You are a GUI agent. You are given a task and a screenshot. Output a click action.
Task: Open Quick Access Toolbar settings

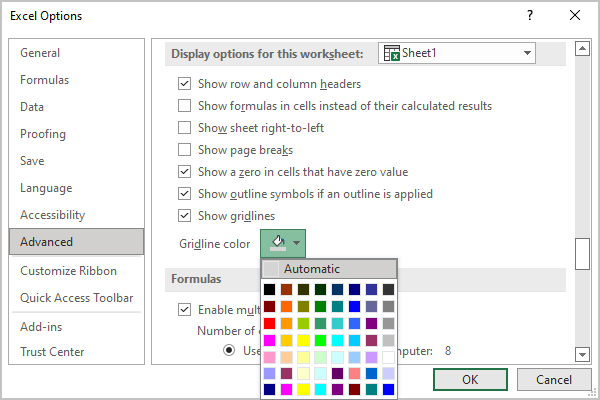[x=77, y=298]
